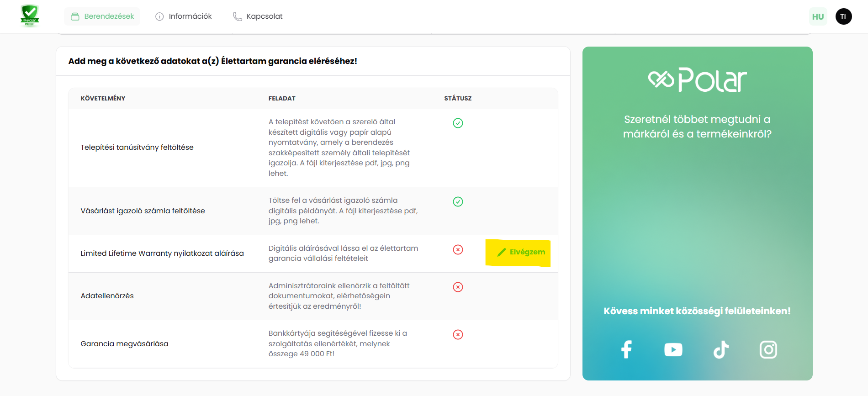
Task: Click the Polar brand logo in banner
Action: [x=697, y=80]
